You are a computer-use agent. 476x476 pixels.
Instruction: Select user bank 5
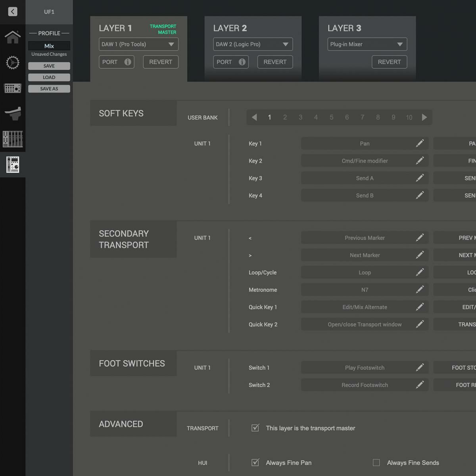pos(331,117)
